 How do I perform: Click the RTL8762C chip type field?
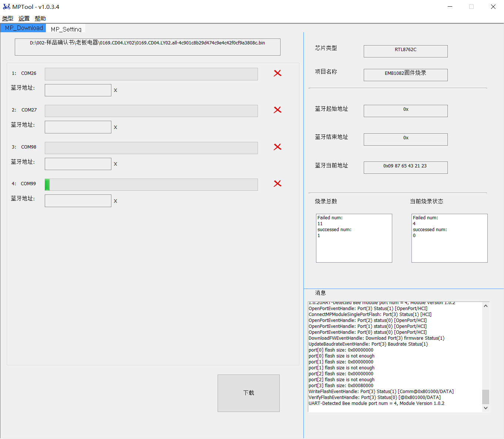point(406,51)
